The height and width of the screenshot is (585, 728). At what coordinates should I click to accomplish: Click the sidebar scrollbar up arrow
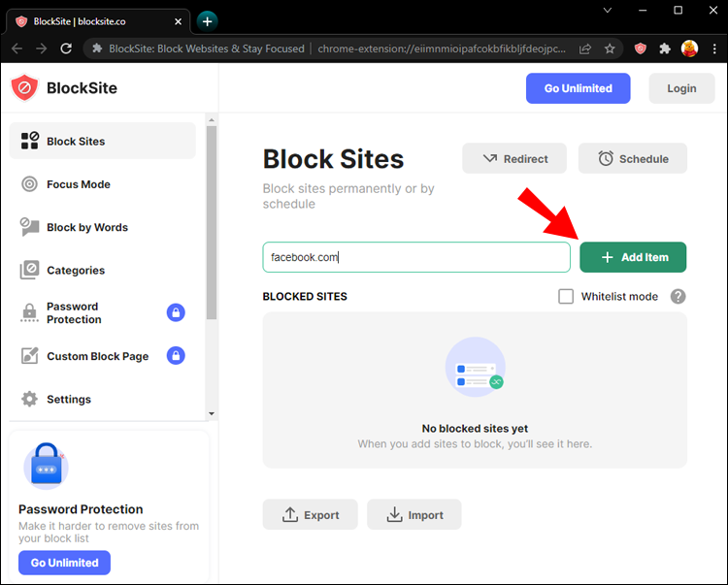212,119
